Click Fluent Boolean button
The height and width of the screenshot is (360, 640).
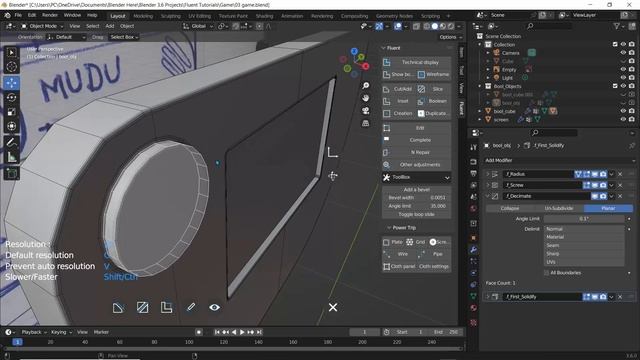(x=434, y=101)
